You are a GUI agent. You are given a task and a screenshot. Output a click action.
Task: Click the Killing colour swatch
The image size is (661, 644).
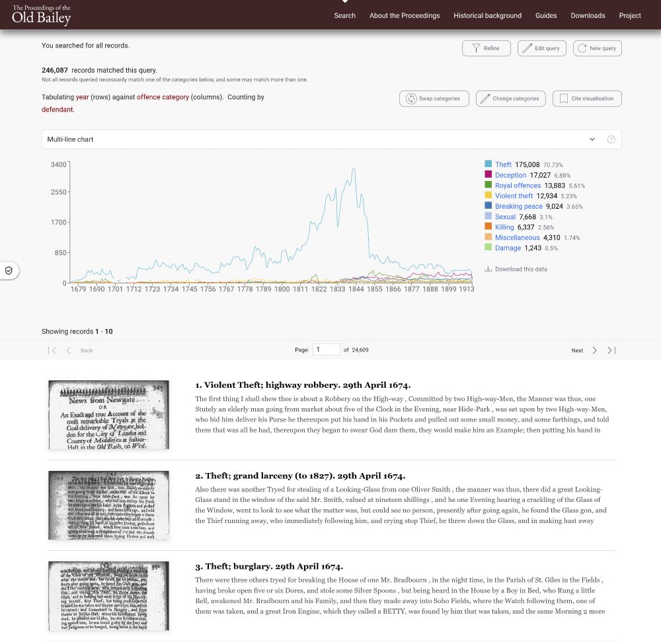tap(488, 226)
